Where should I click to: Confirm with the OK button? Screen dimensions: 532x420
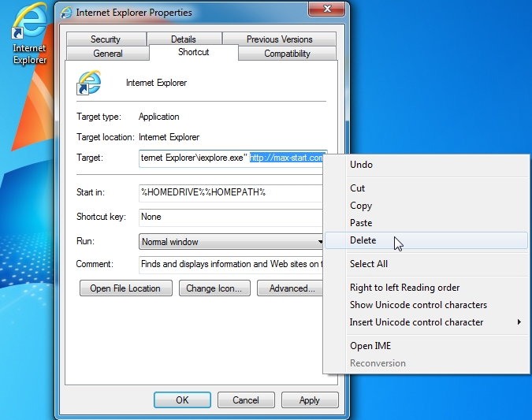click(182, 400)
